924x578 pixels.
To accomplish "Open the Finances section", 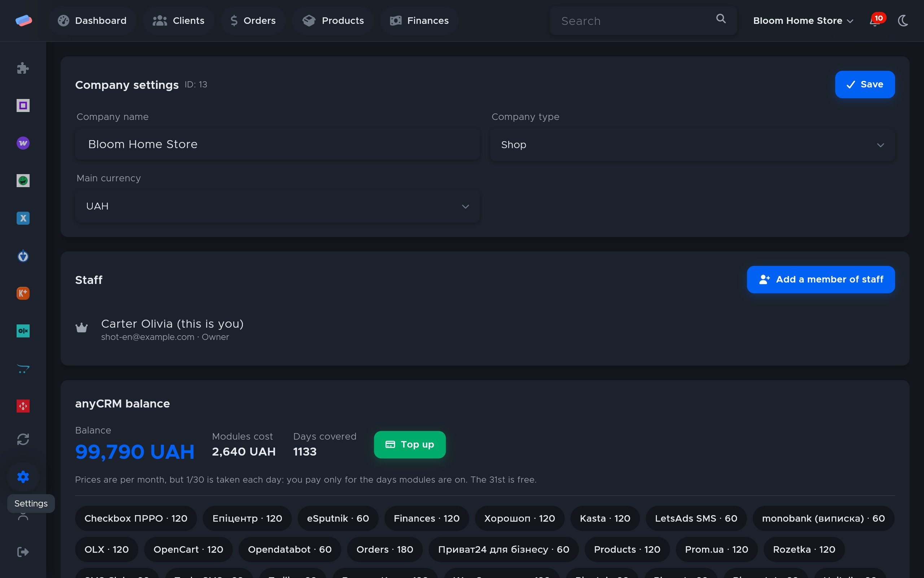I will [419, 21].
